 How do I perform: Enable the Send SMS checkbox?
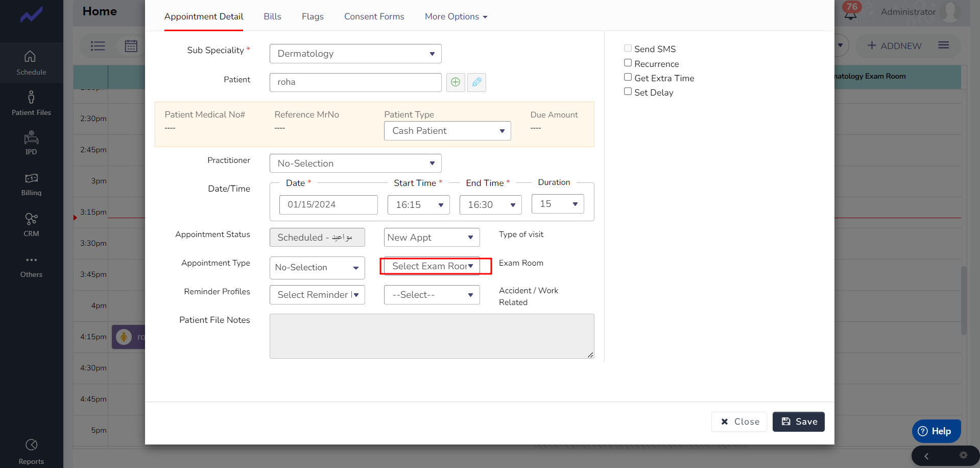click(x=628, y=48)
